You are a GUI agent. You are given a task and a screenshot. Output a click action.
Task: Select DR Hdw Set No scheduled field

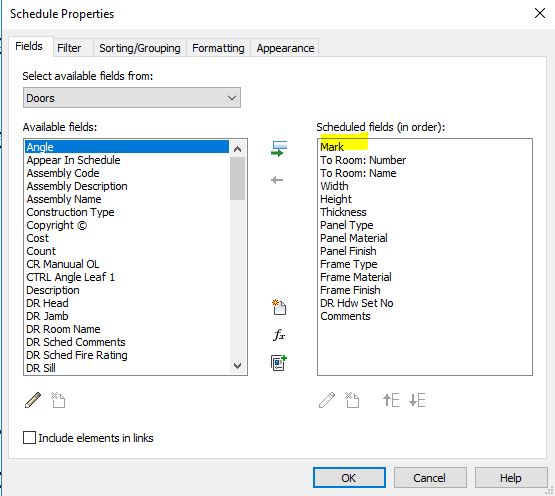pyautogui.click(x=425, y=303)
